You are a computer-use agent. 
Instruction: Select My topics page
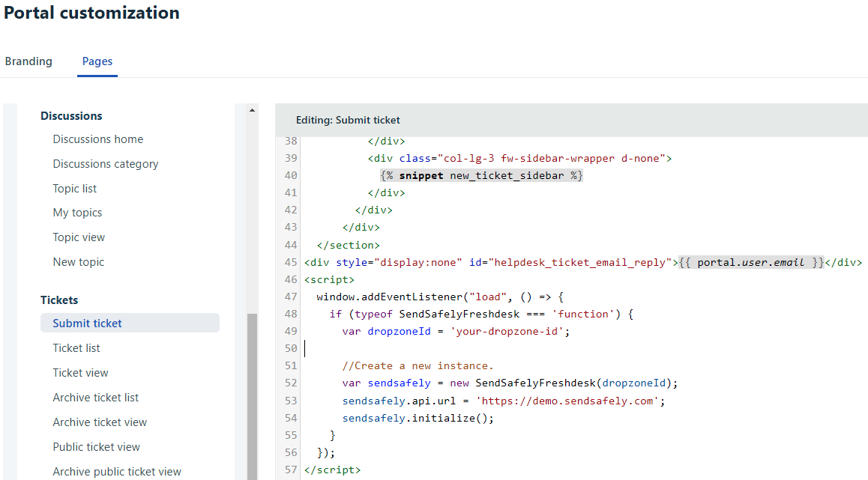[77, 213]
